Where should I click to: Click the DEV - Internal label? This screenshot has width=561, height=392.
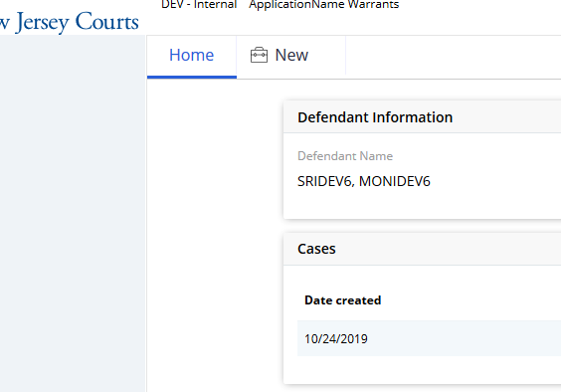coord(199,5)
